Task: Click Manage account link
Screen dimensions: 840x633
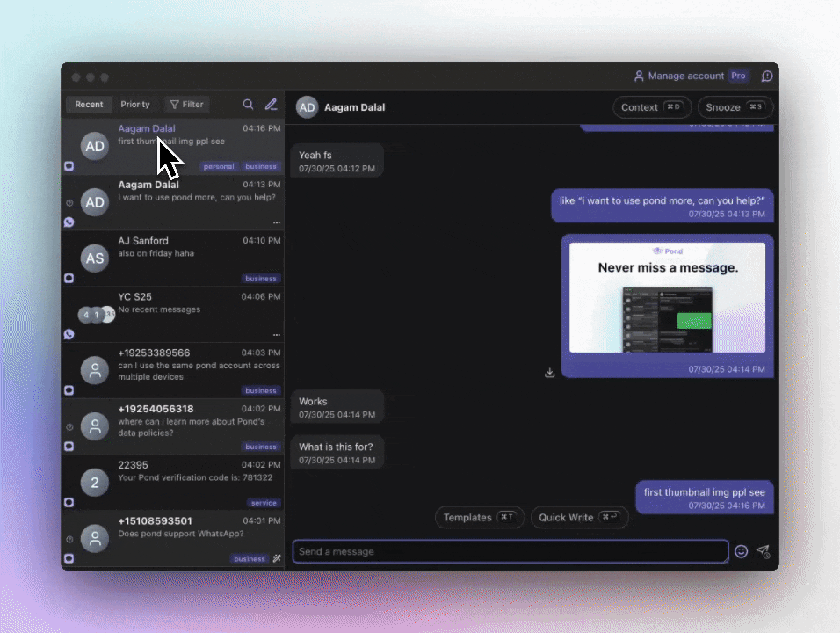Action: 685,76
